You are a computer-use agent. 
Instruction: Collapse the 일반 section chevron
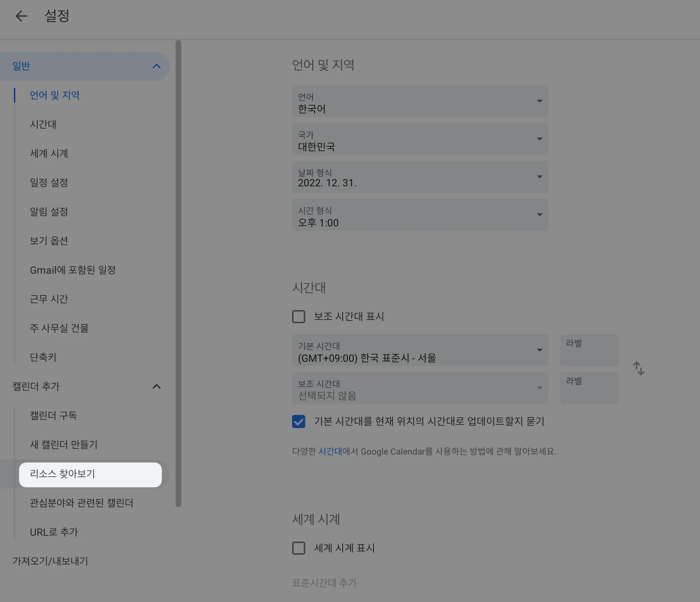pos(156,66)
